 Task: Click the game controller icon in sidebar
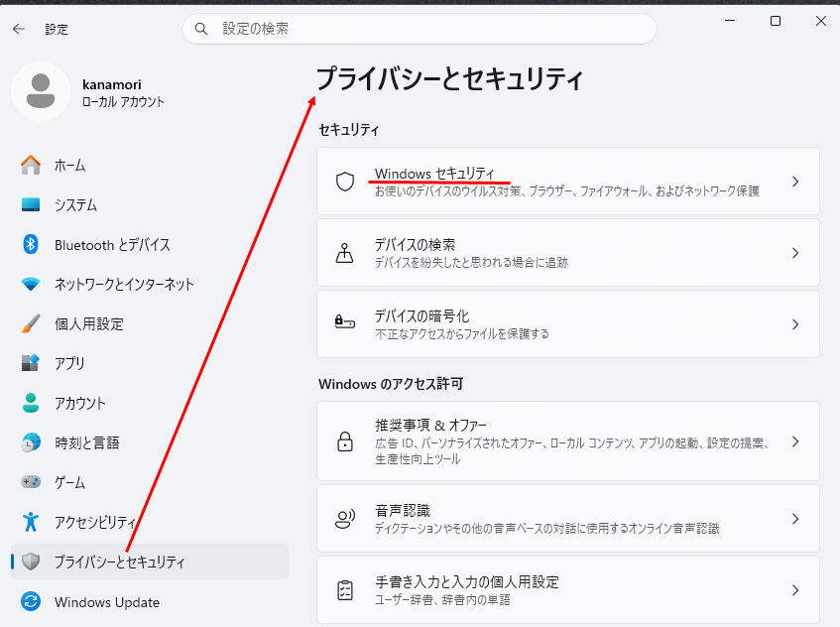pyautogui.click(x=31, y=482)
